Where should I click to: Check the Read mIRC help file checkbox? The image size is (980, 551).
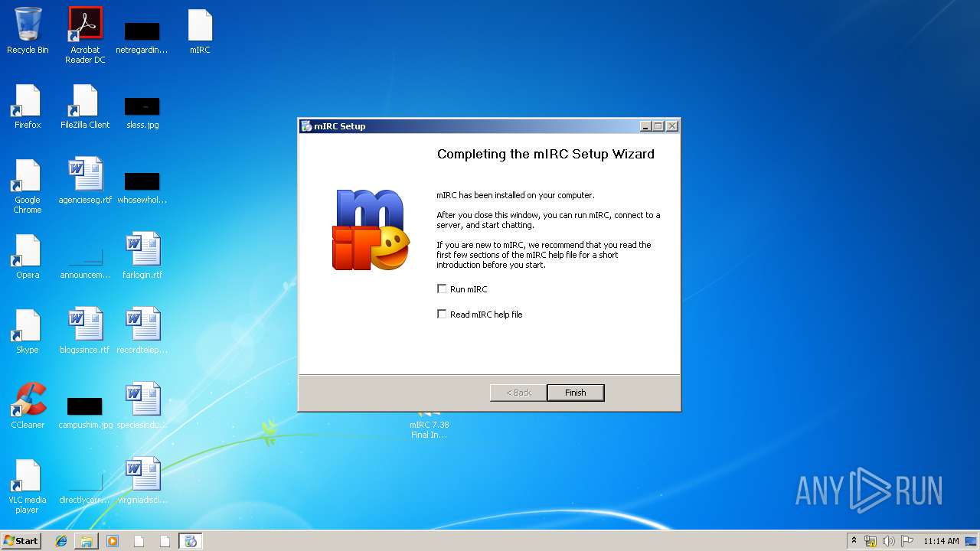click(x=442, y=315)
